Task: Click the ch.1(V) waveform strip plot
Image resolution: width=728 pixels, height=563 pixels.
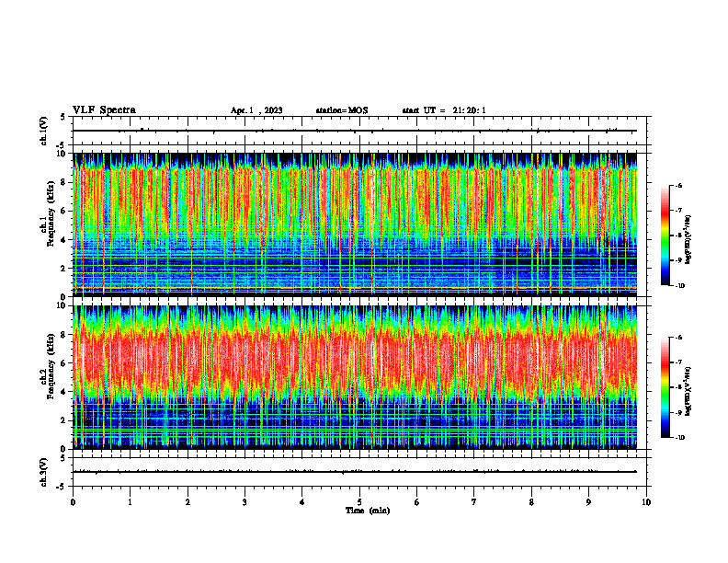Action: (x=361, y=131)
